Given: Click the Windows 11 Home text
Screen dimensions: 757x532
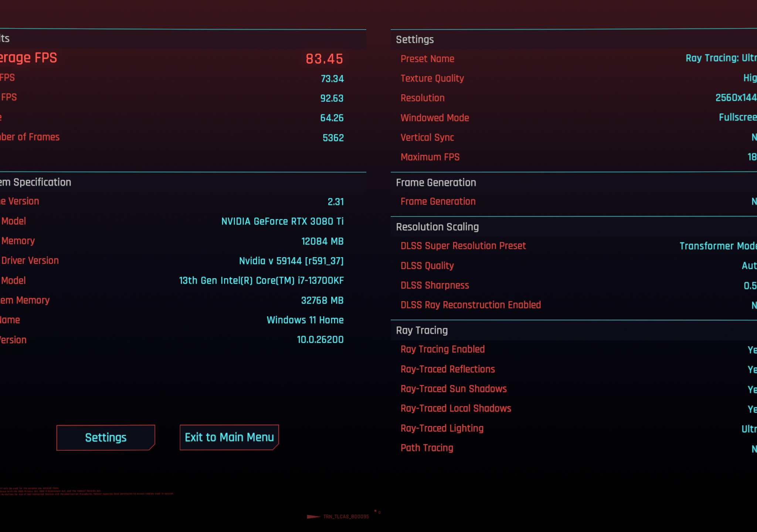Looking at the screenshot, I should (x=305, y=320).
